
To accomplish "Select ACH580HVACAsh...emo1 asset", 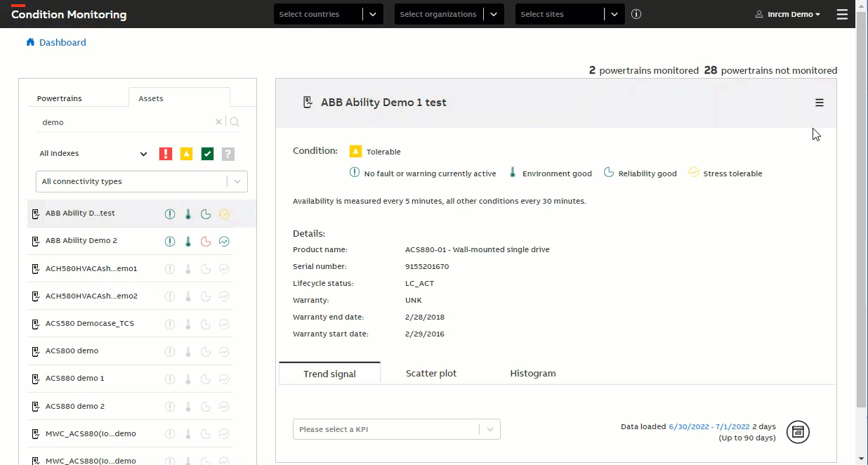I will (91, 268).
